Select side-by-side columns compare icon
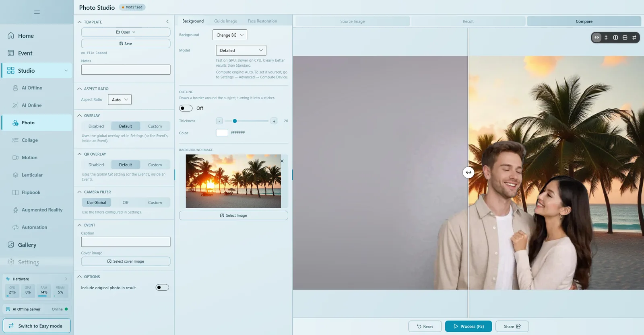Screen dimensions: 644x335 coord(615,37)
